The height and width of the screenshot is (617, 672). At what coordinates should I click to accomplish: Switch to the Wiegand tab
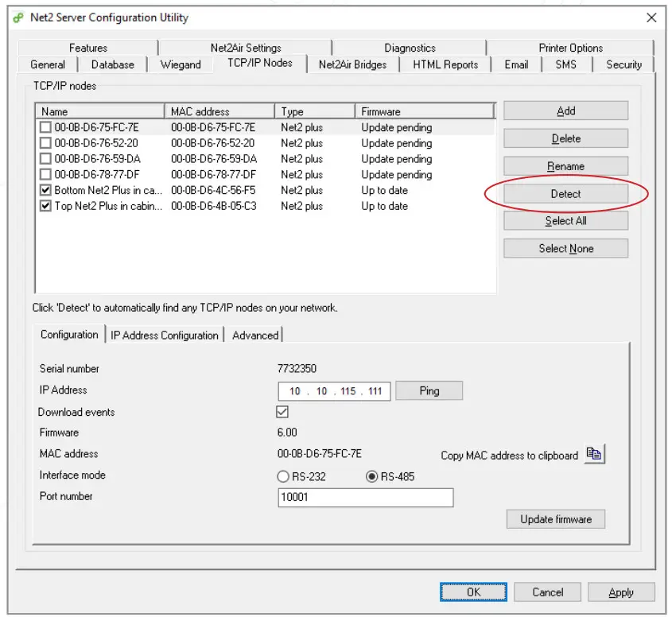(181, 64)
